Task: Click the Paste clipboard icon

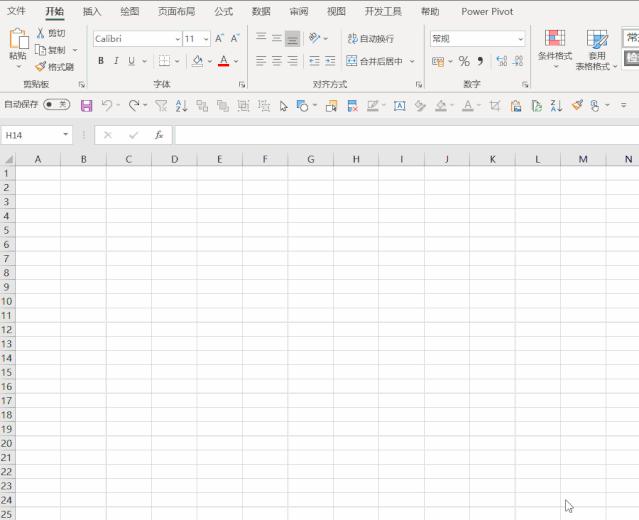Action: click(x=18, y=39)
